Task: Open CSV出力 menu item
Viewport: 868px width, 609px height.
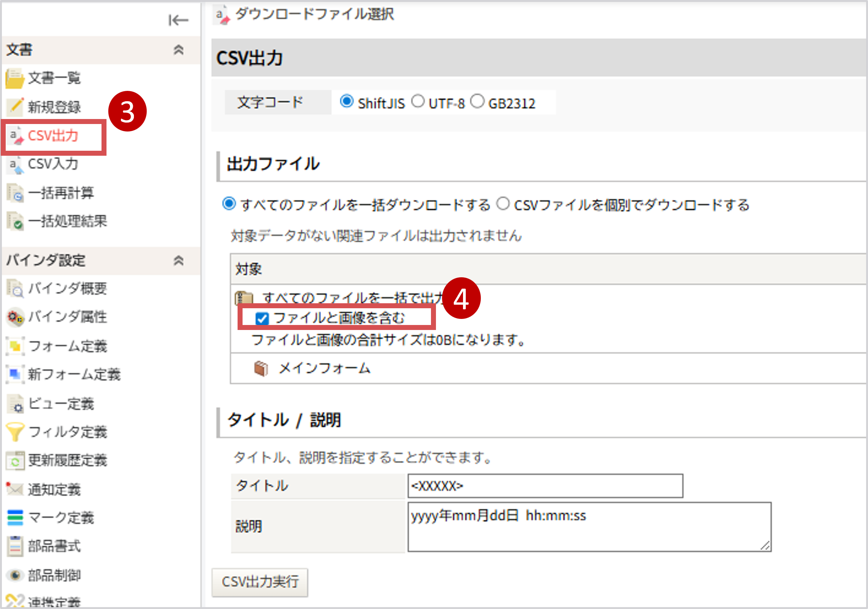Action: click(53, 136)
